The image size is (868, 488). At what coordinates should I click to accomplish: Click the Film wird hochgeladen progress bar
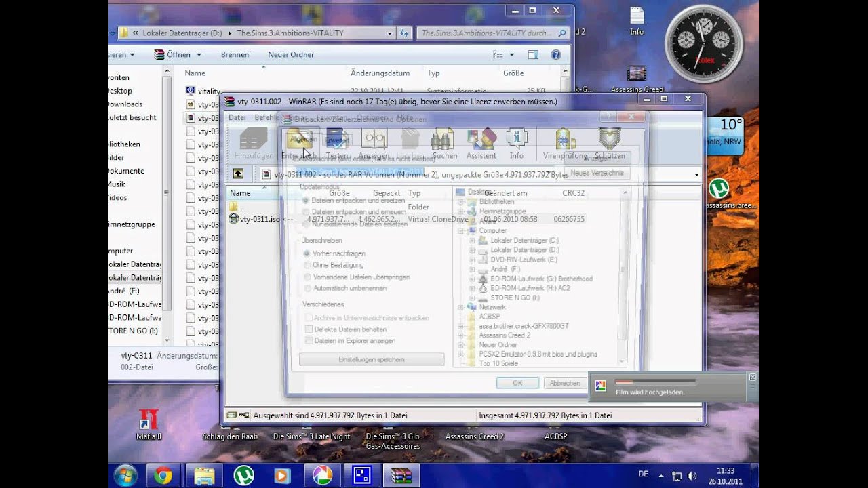click(x=655, y=382)
